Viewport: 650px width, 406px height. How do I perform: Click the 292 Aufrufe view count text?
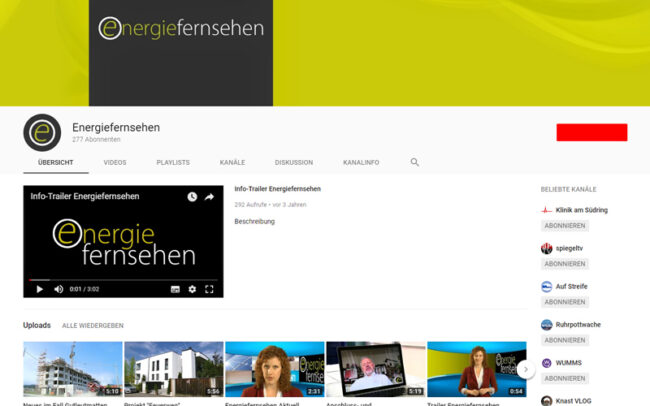pyautogui.click(x=250, y=205)
